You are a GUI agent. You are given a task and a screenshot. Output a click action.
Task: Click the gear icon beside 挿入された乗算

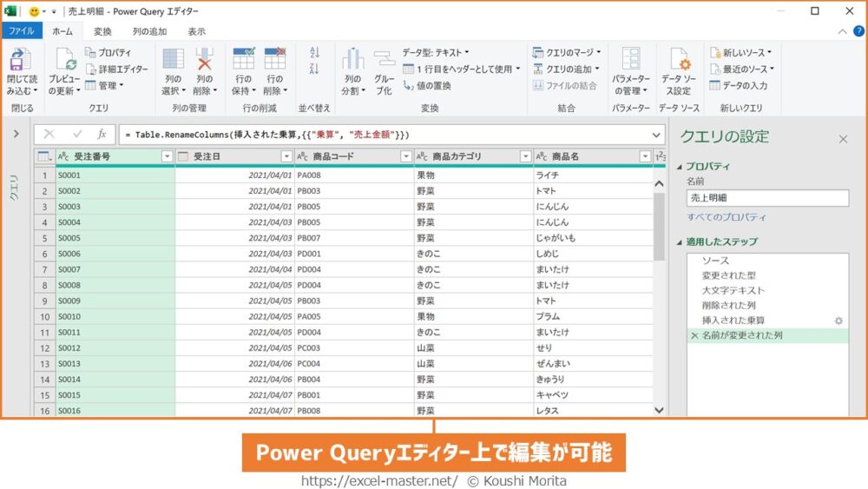point(838,320)
